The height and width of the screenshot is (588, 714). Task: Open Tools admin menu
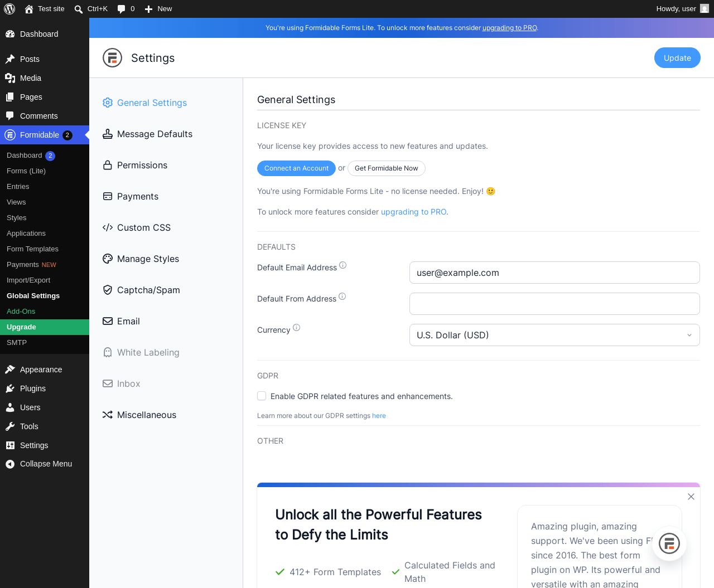coord(45,426)
